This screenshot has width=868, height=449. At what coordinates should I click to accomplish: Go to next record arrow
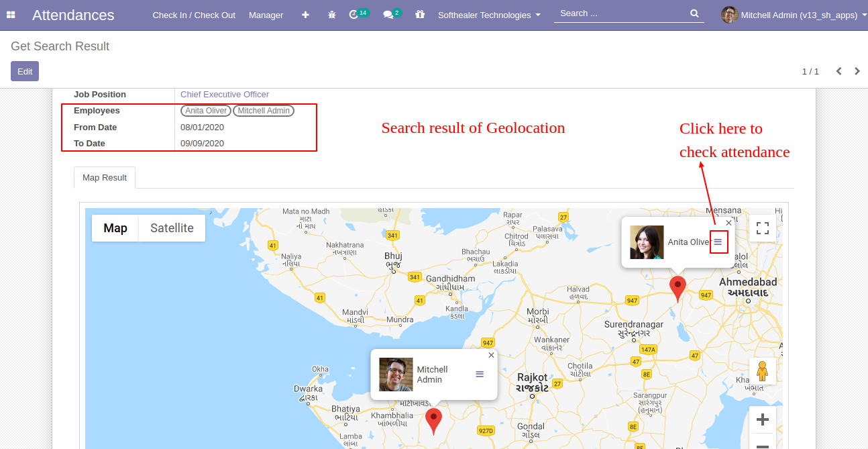coord(857,71)
